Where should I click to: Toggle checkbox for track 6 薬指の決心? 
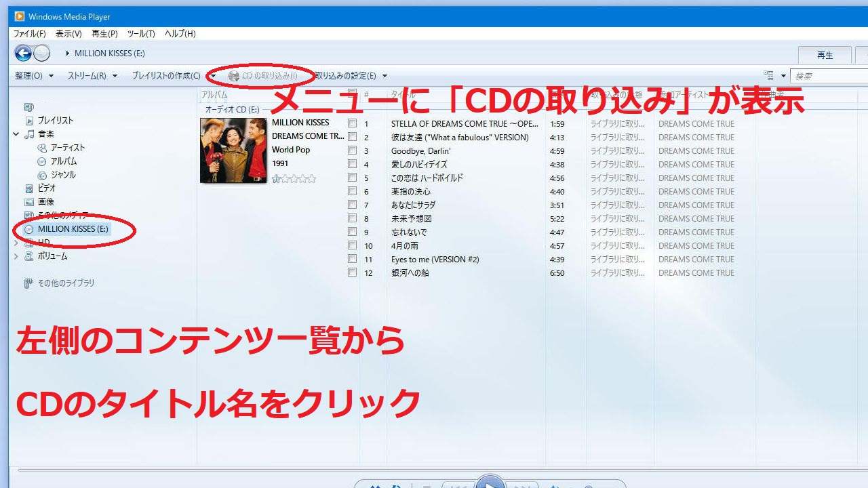[352, 191]
